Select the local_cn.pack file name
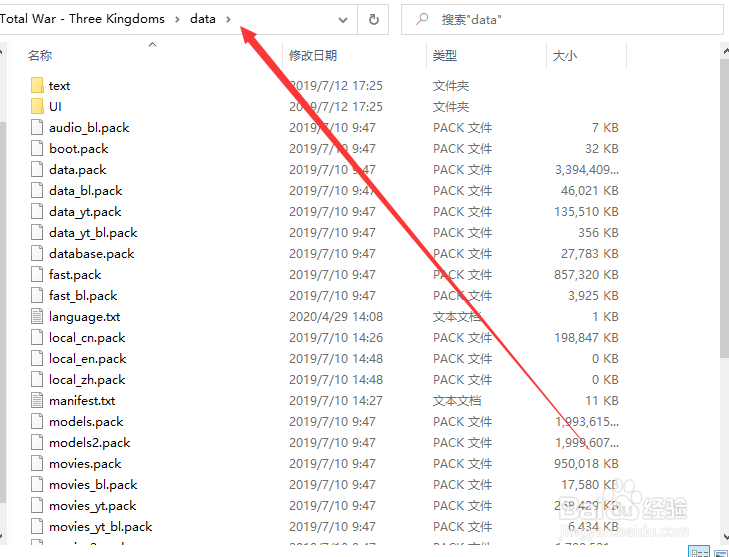The image size is (729, 557). (87, 338)
